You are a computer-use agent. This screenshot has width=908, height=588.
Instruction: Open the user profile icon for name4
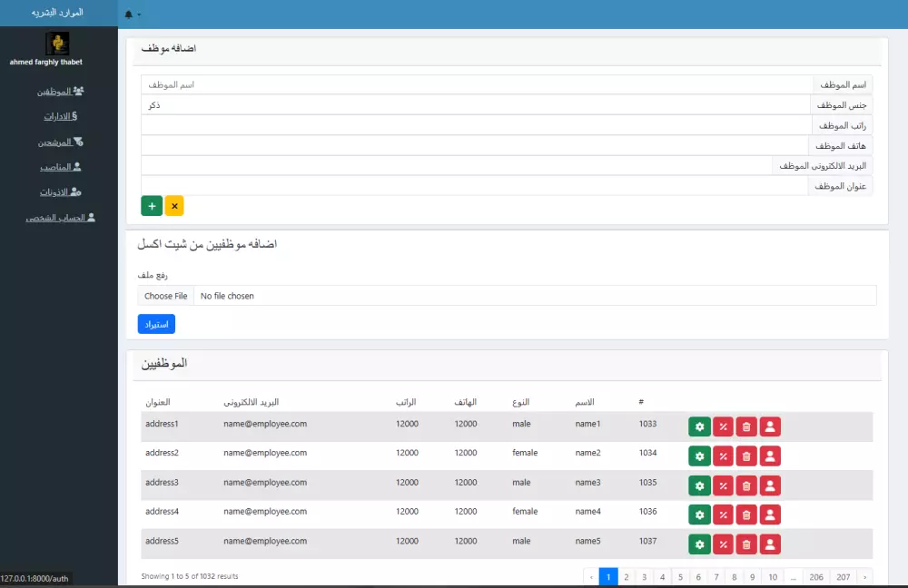770,514
